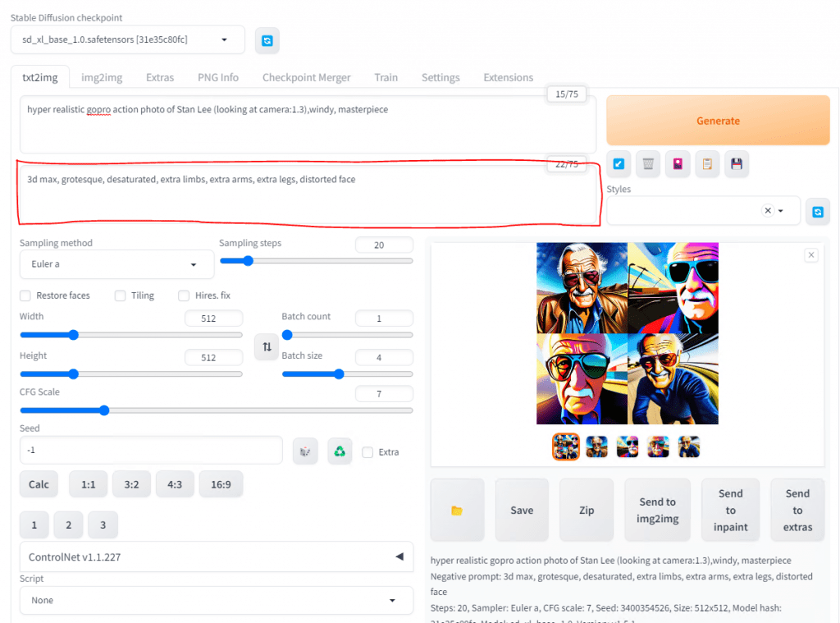The image size is (840, 623).
Task: Adjust the Height slider
Action: (131, 374)
